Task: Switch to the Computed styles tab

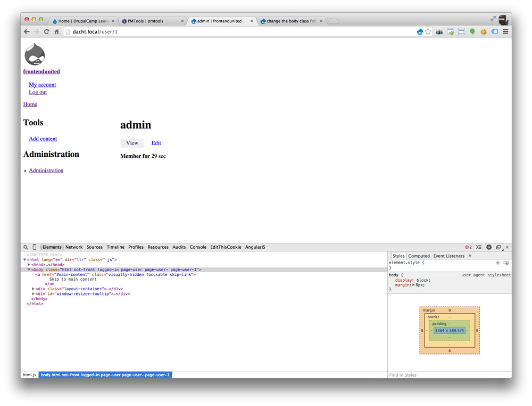Action: (419, 256)
